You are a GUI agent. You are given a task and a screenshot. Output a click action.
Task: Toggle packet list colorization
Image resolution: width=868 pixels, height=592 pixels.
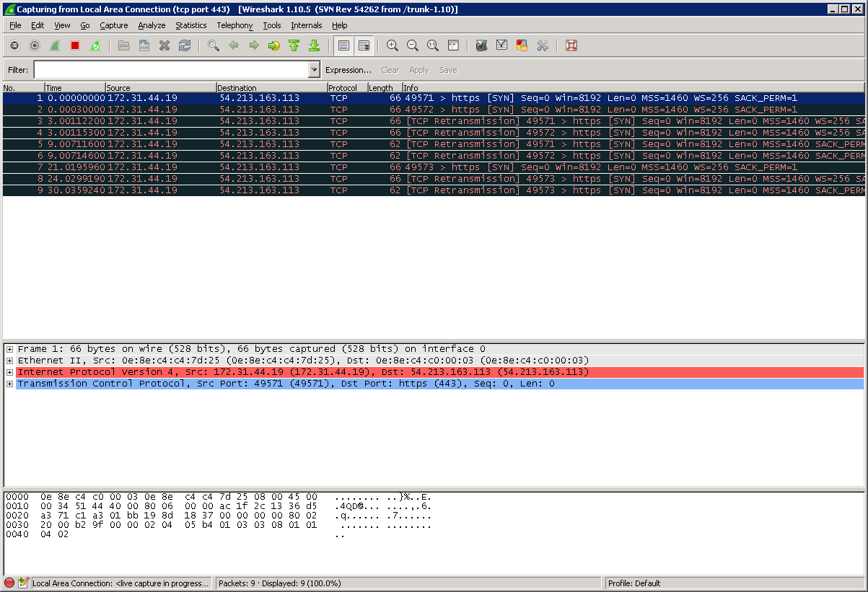343,45
